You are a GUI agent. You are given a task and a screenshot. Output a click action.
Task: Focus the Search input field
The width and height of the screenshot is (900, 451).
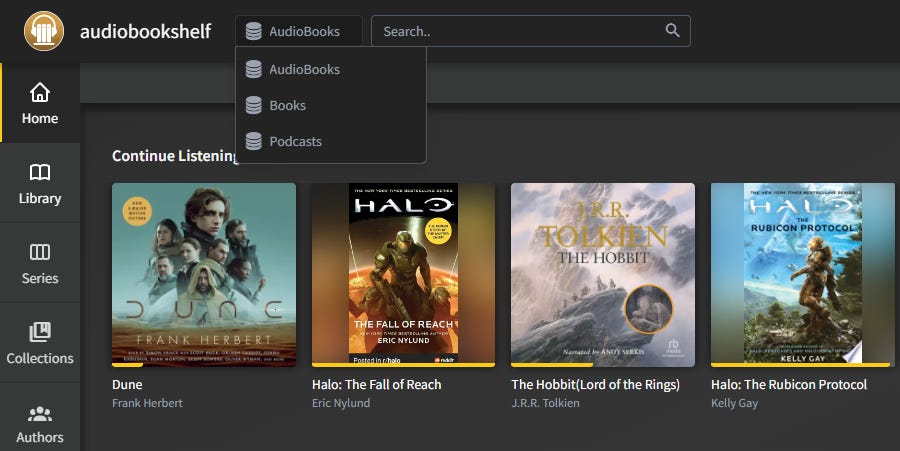(x=530, y=31)
